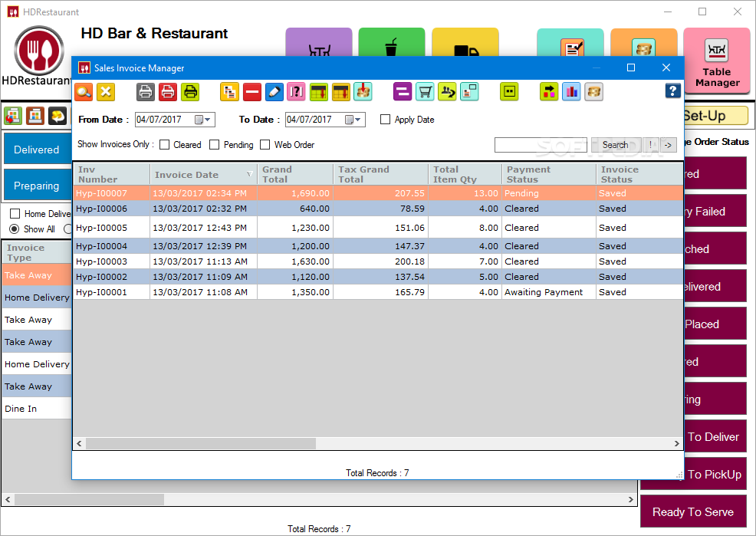This screenshot has width=756, height=536.
Task: Close the Sales Invoice Manager window
Action: pyautogui.click(x=666, y=67)
